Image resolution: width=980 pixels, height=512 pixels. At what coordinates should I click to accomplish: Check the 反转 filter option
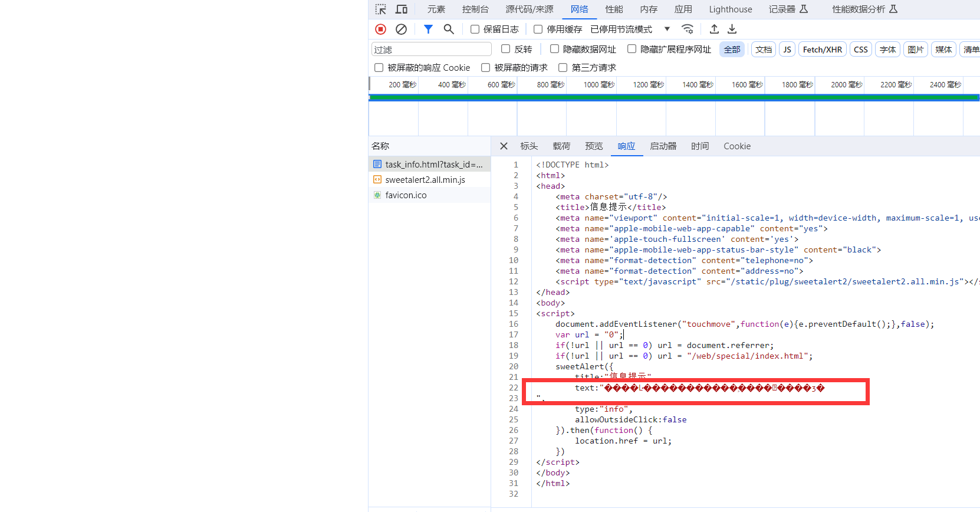coord(505,49)
